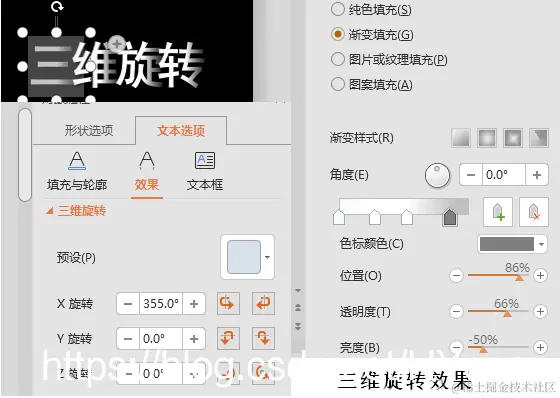Decrease X 旋转 value with minus

(128, 304)
